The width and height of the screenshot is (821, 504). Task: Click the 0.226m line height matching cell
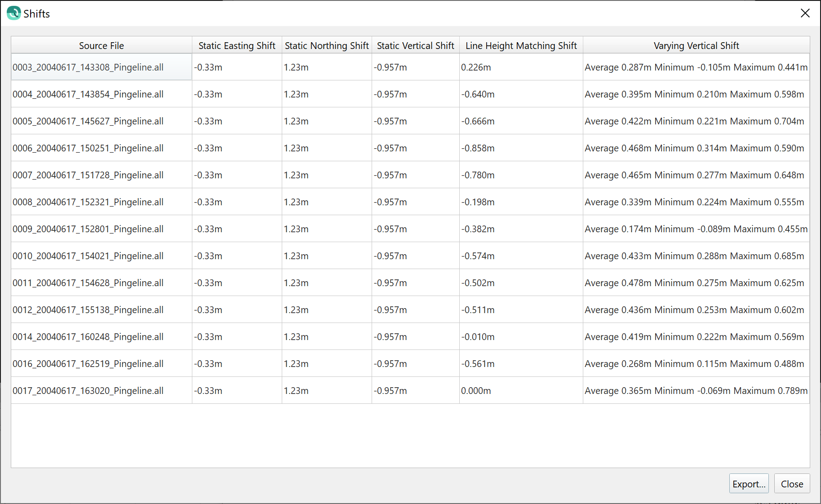pos(476,67)
